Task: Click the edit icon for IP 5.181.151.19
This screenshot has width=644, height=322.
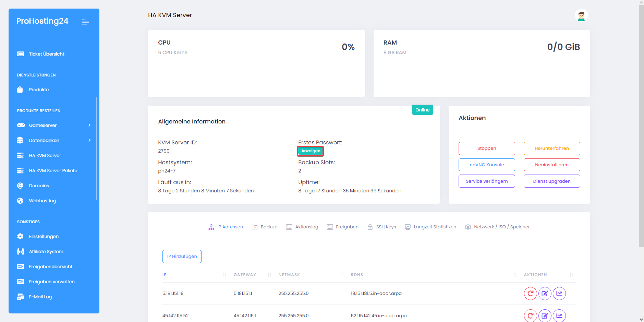Action: tap(545, 294)
